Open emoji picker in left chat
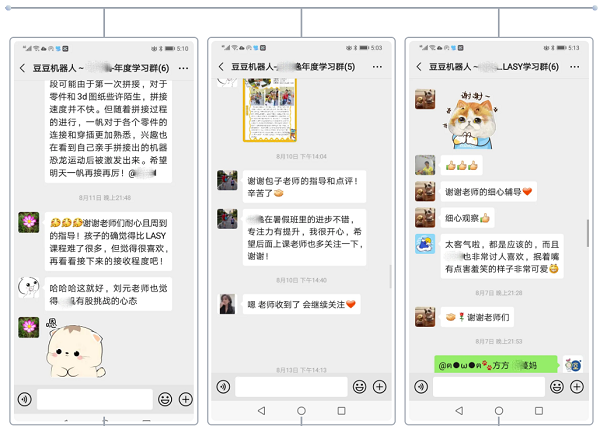This screenshot has height=426, width=600. click(x=165, y=399)
